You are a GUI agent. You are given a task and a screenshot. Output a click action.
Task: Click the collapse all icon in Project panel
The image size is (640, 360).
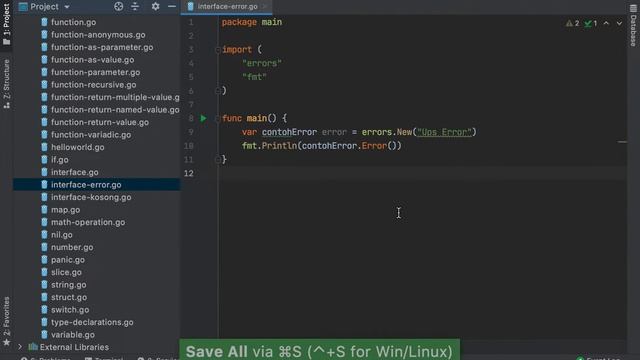(x=135, y=7)
